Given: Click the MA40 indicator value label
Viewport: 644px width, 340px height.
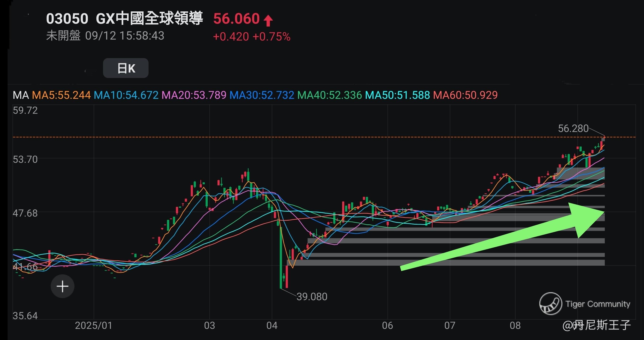Looking at the screenshot, I should click(330, 95).
